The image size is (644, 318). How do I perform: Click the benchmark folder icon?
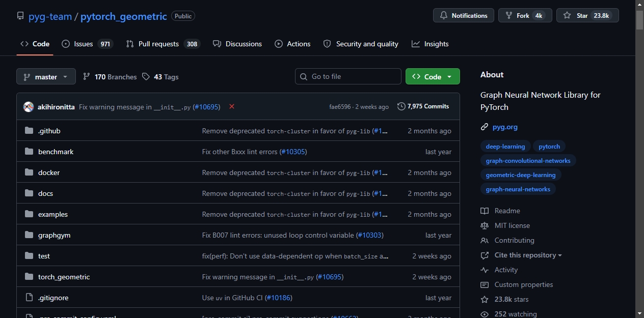point(29,152)
